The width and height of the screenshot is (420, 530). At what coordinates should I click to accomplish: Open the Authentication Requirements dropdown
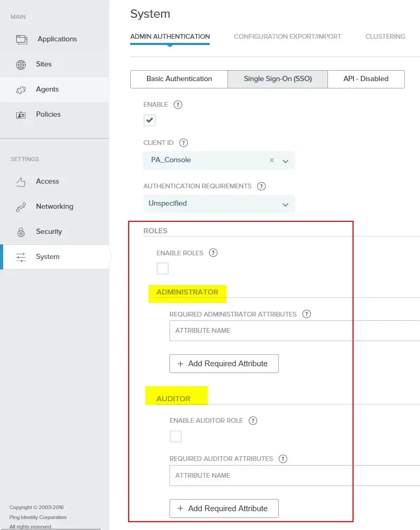(x=286, y=204)
